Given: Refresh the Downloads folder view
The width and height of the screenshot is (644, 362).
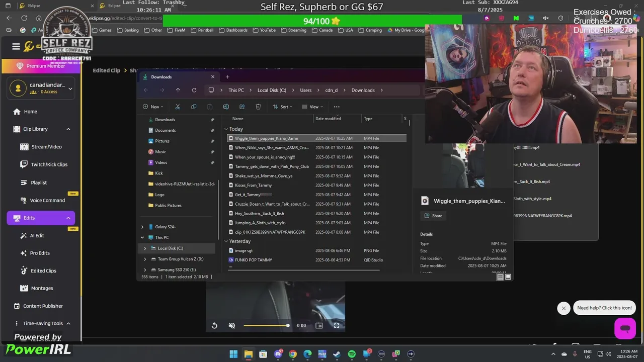Looking at the screenshot, I should click(x=194, y=90).
